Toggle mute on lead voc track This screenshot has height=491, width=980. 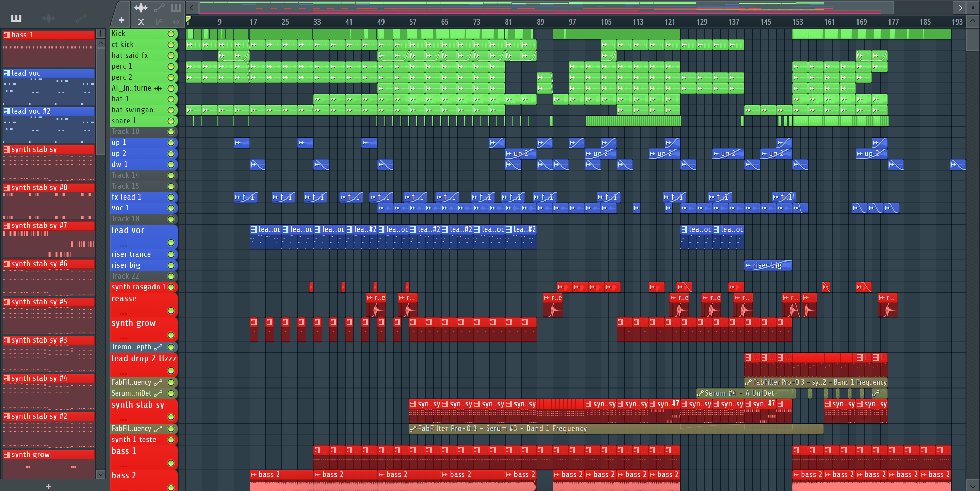point(171,242)
